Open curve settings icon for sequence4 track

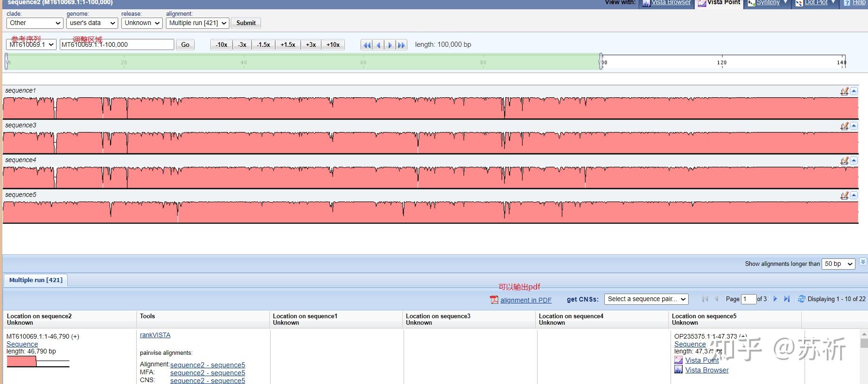(x=844, y=161)
